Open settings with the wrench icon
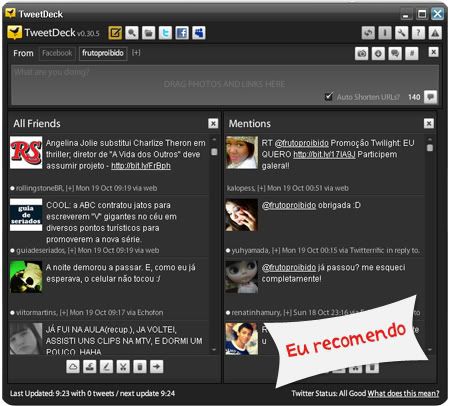 402,33
